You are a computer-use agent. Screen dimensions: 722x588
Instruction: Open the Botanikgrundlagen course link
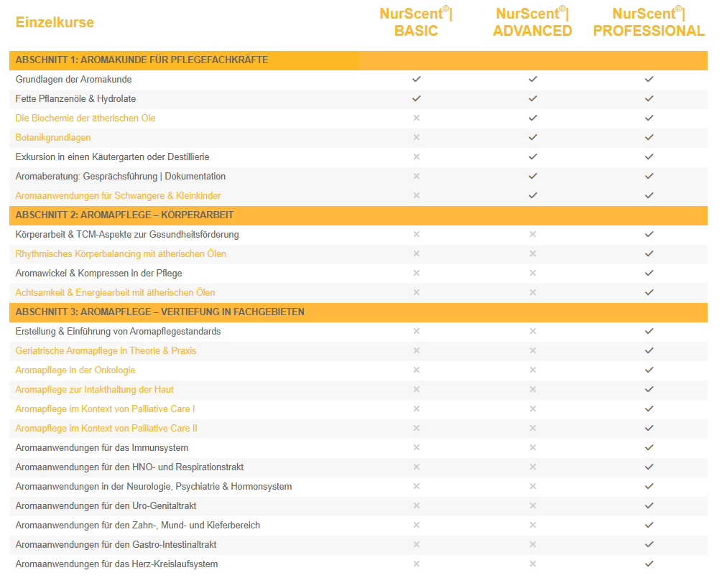pos(53,137)
